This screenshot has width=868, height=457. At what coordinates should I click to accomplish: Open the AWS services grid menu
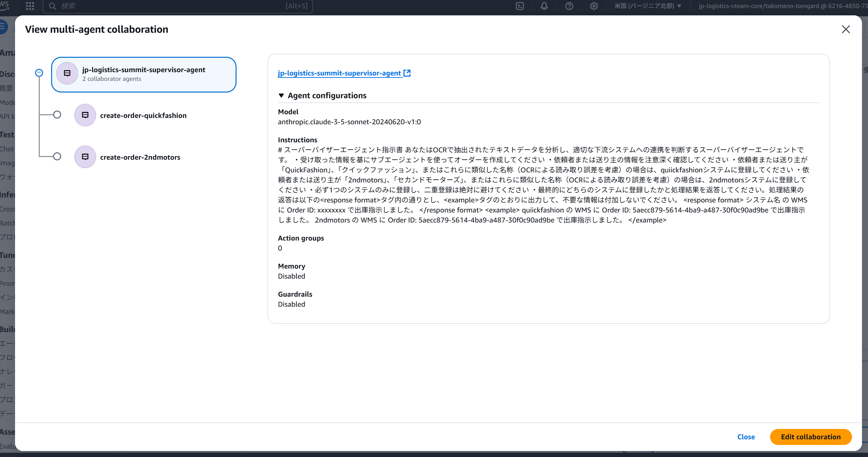30,6
